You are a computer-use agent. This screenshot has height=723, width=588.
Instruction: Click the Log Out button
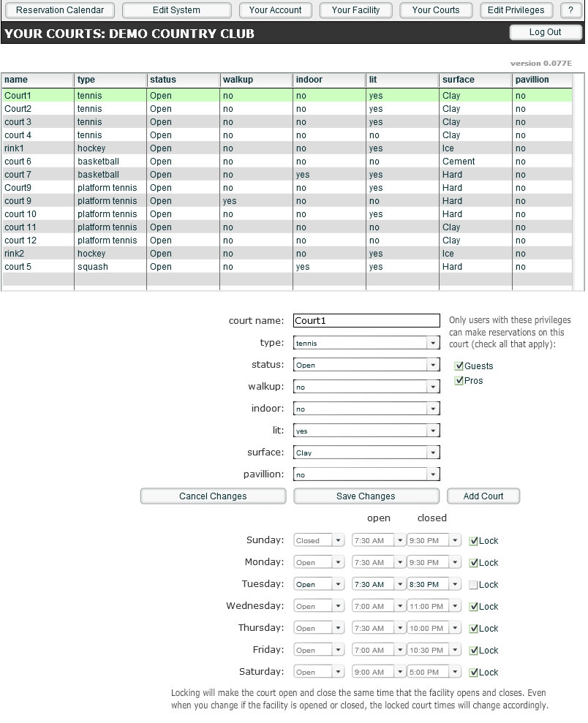coord(545,32)
